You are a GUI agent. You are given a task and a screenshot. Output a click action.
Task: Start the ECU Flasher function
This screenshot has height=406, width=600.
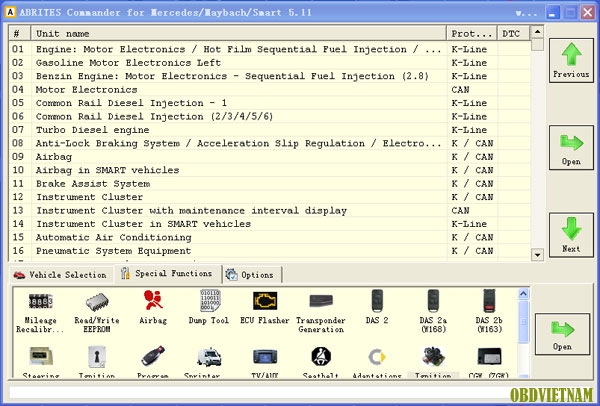[265, 308]
